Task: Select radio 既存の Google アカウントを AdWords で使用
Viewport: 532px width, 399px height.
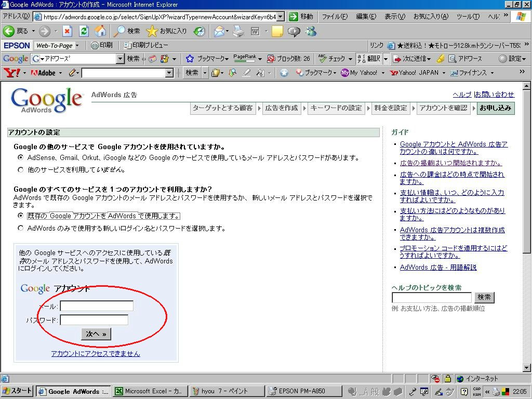Action: point(21,216)
